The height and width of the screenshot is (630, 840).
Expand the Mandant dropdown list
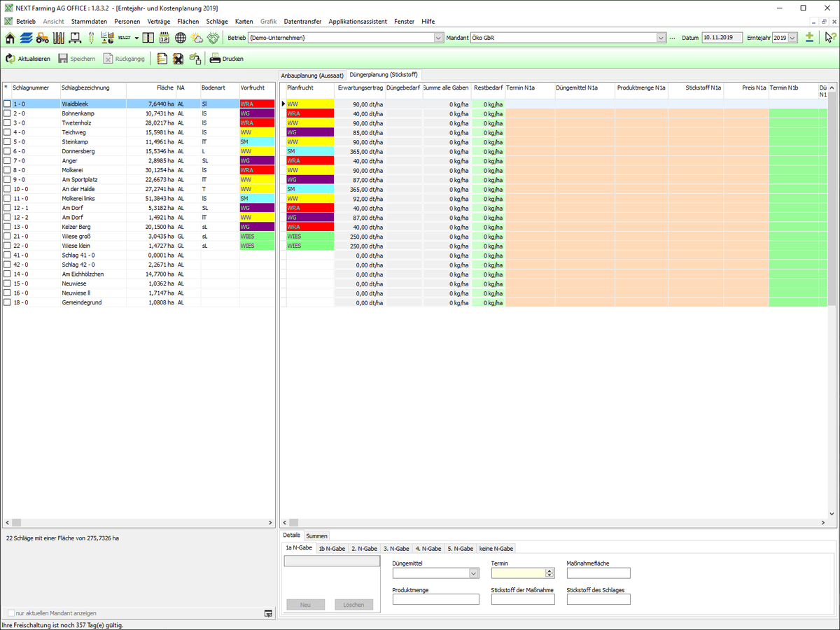[661, 38]
